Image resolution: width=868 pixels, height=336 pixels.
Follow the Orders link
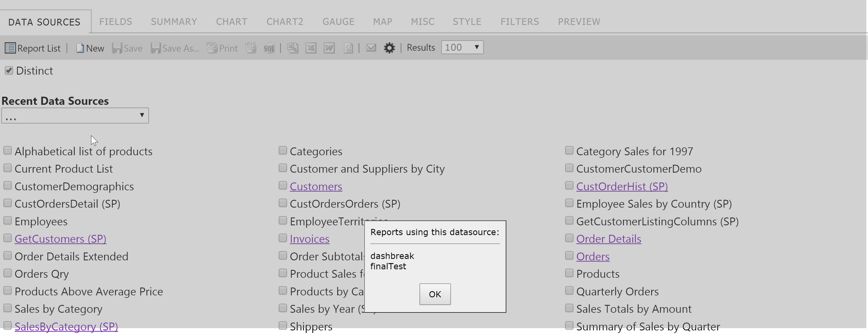click(593, 256)
